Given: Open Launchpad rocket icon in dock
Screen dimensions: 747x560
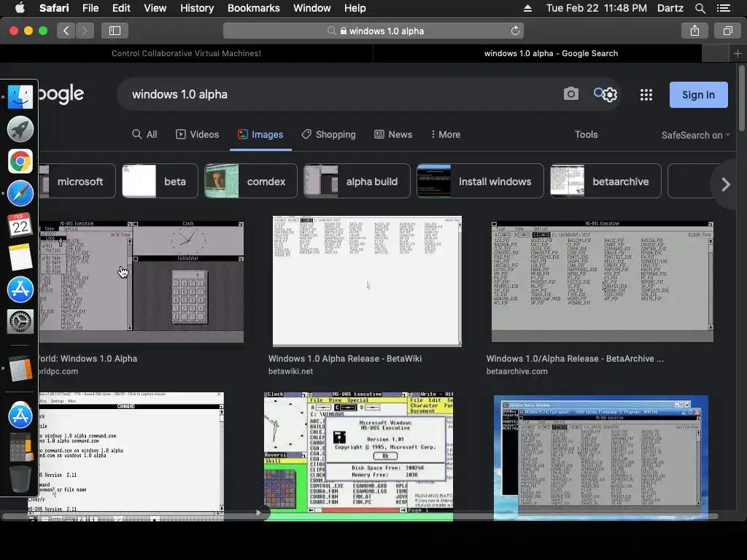Looking at the screenshot, I should click(20, 129).
